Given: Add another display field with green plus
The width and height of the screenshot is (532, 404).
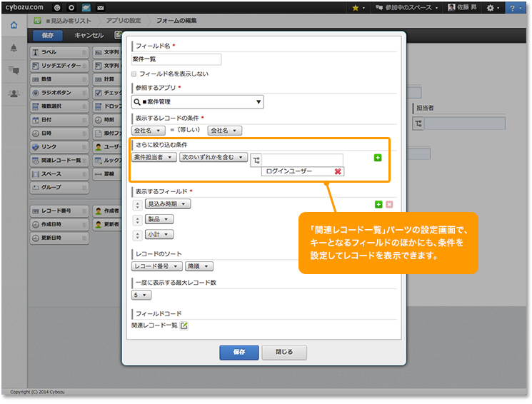Looking at the screenshot, I should point(378,204).
